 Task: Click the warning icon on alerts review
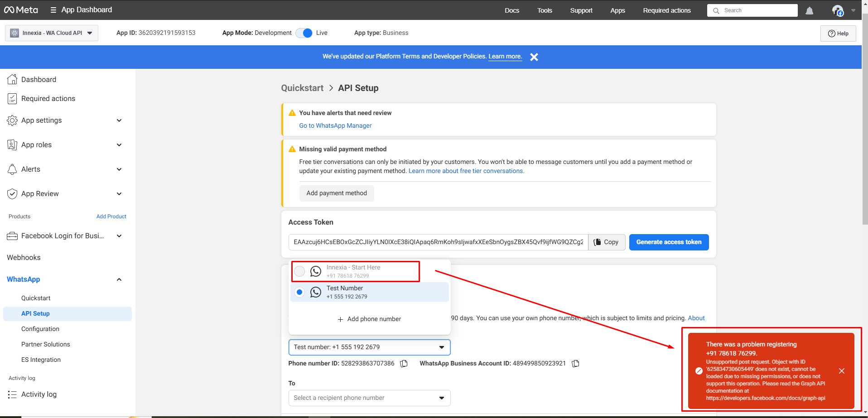tap(292, 113)
